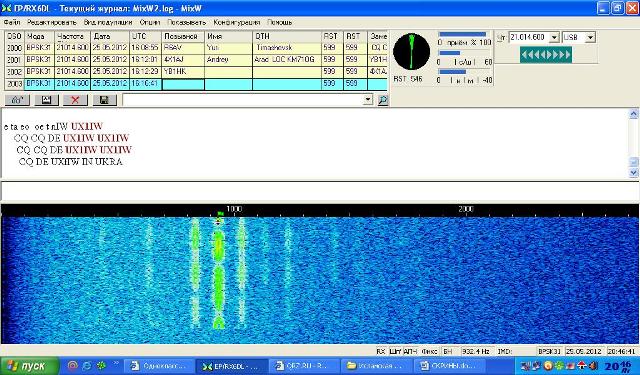Click the volume speaker icon in system tray
640x375 pixels.
[x=594, y=365]
